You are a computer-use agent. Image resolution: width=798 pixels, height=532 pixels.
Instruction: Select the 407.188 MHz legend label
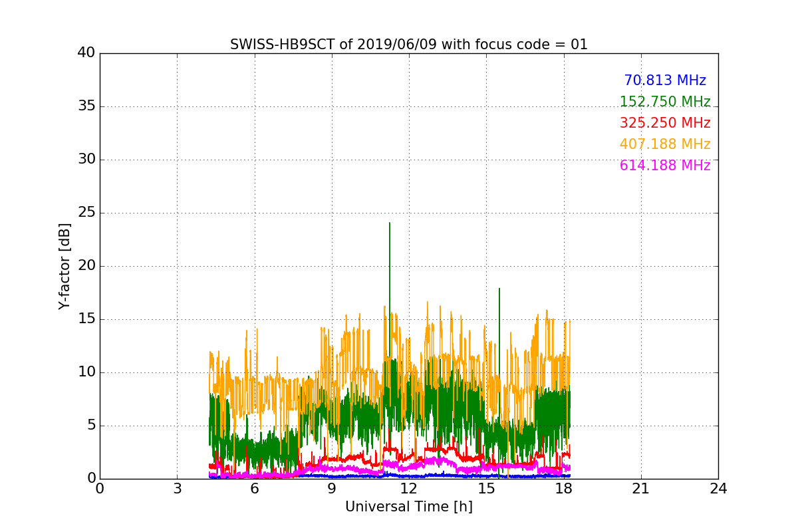click(x=665, y=144)
